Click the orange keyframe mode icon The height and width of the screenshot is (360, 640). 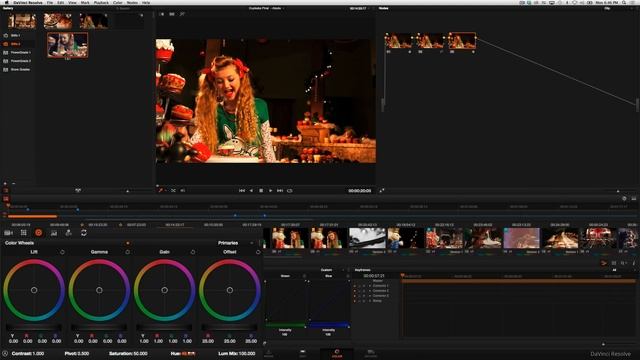603,263
